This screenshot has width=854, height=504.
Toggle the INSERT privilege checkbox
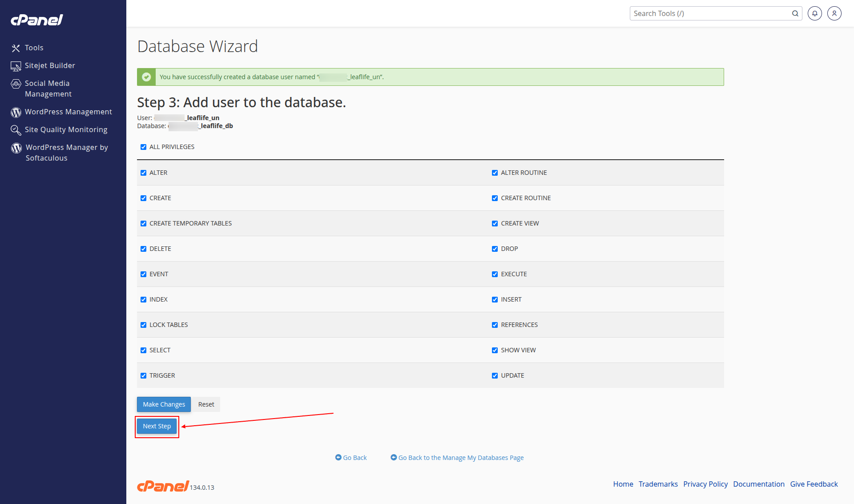[495, 299]
